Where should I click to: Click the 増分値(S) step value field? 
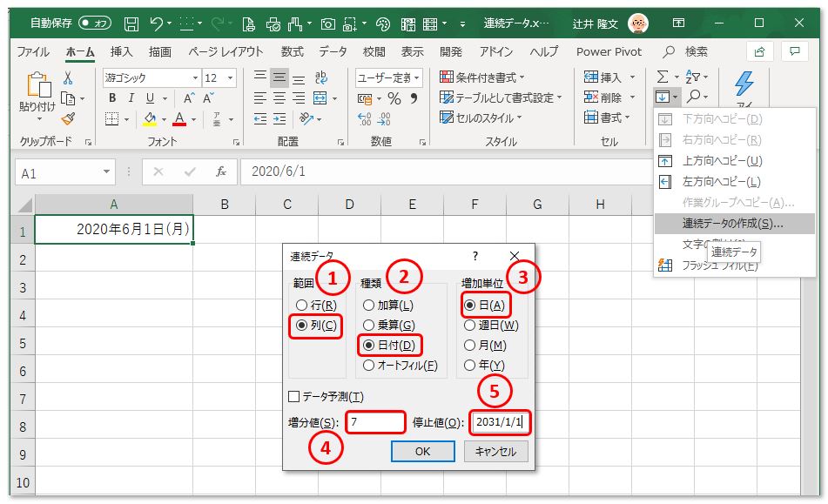coord(375,422)
